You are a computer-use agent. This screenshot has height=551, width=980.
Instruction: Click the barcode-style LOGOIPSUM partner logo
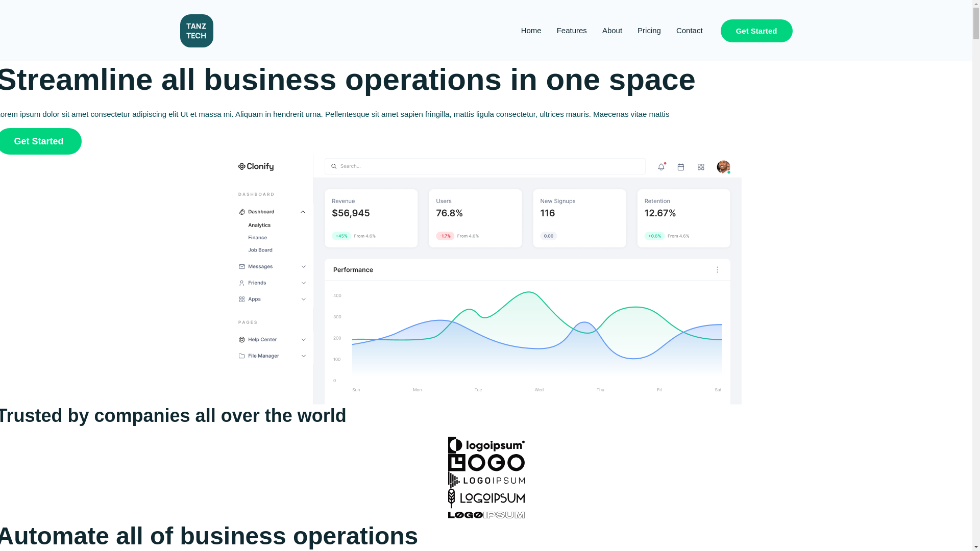(x=486, y=480)
